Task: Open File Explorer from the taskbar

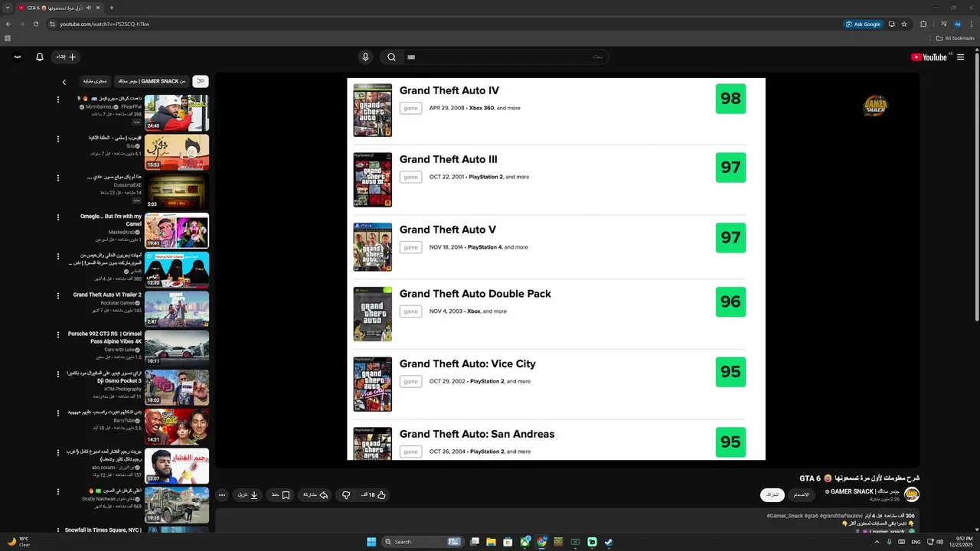Action: pos(492,542)
